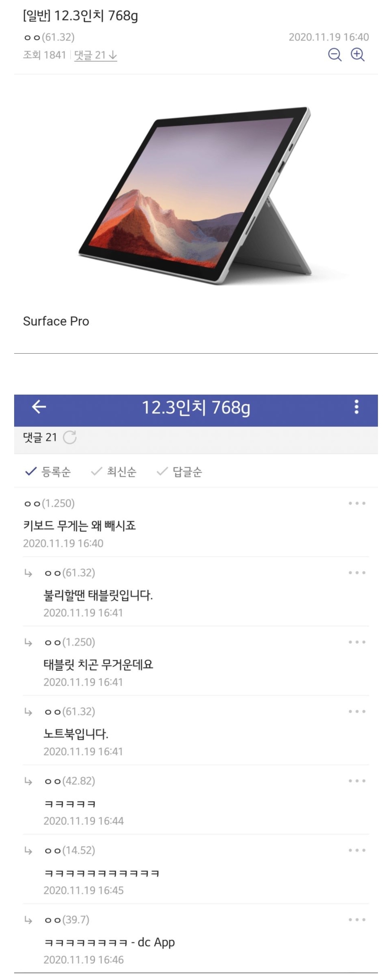Image resolution: width=391 pixels, height=980 pixels.
Task: Open options for the 키보드 무게는 comment
Action: [357, 503]
